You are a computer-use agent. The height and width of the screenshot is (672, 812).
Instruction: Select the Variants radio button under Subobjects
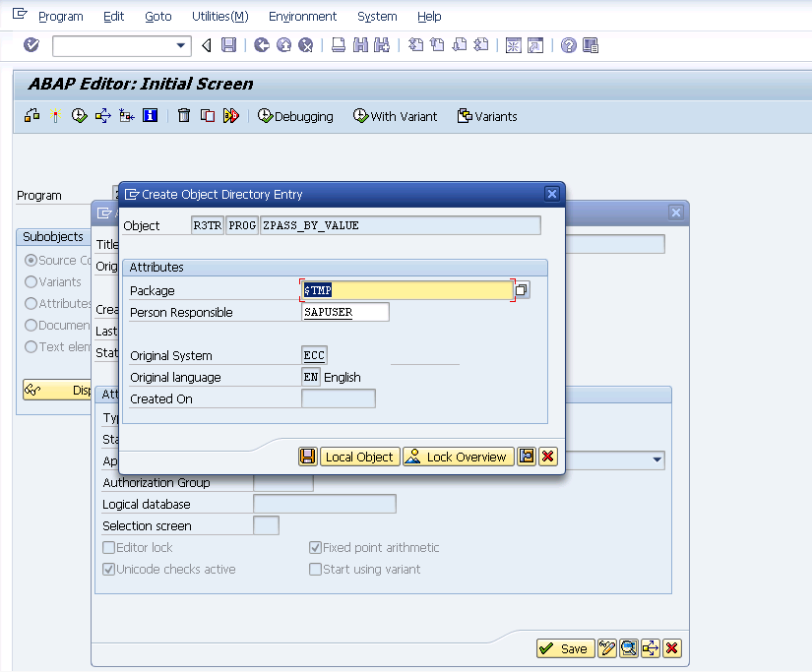31,281
